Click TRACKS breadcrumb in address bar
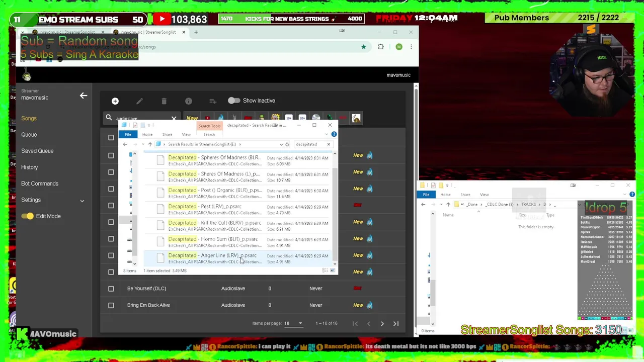Viewport: 644px width, 362px height. [528, 205]
